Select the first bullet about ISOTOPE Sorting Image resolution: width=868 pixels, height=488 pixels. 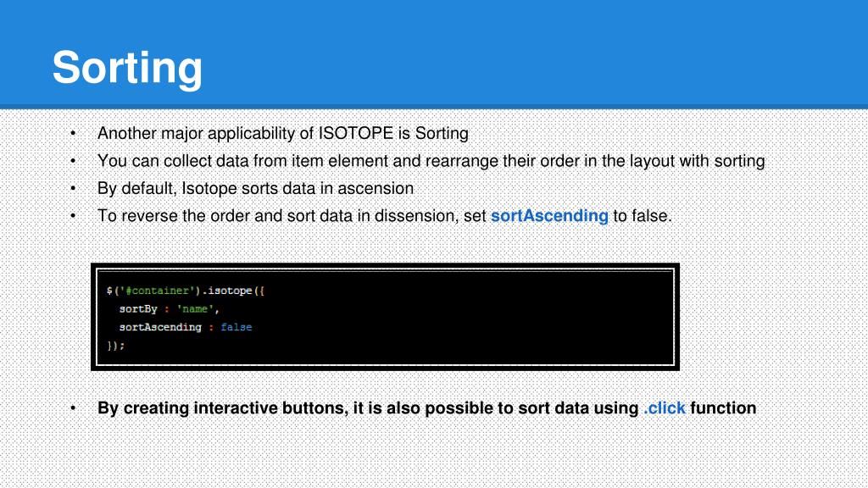[x=283, y=133]
